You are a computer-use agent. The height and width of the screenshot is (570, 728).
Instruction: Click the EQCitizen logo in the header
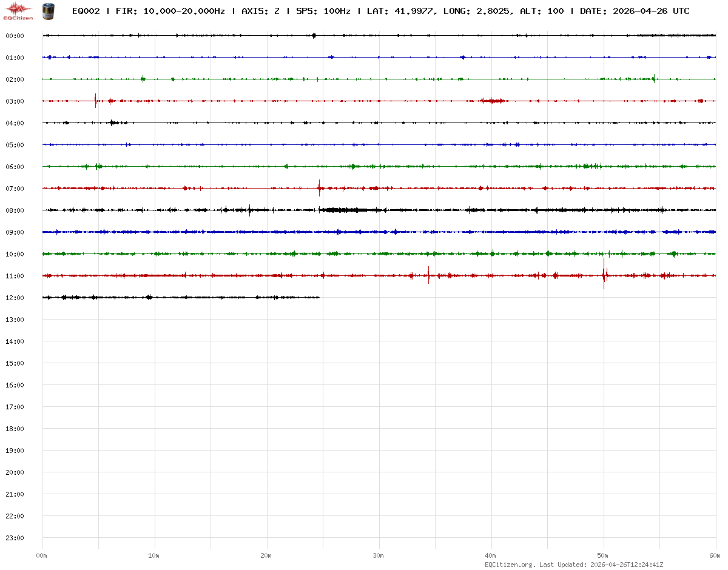point(18,11)
